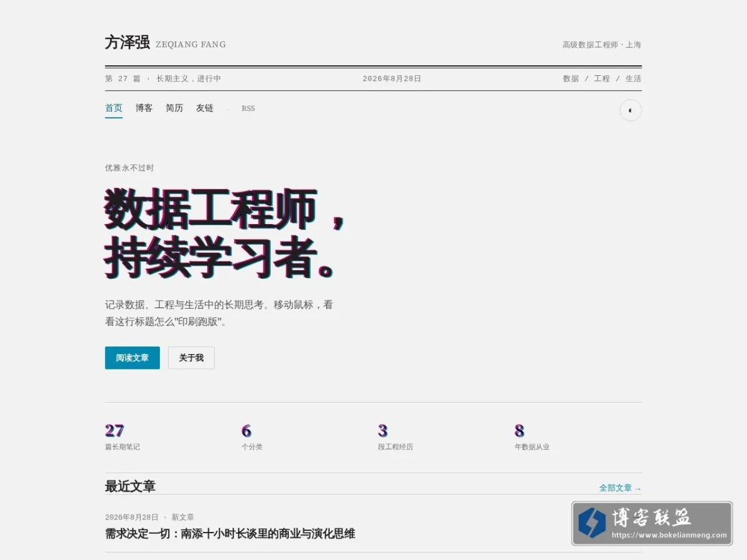Open the 首页 navigation tab
747x560 pixels.
(x=114, y=108)
